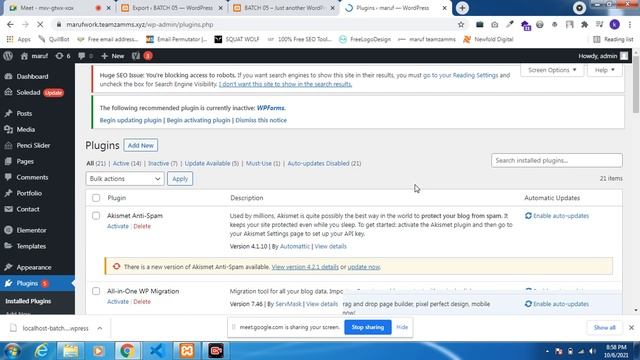Visit site via maruf home icon
The image size is (640, 360).
pos(34,56)
